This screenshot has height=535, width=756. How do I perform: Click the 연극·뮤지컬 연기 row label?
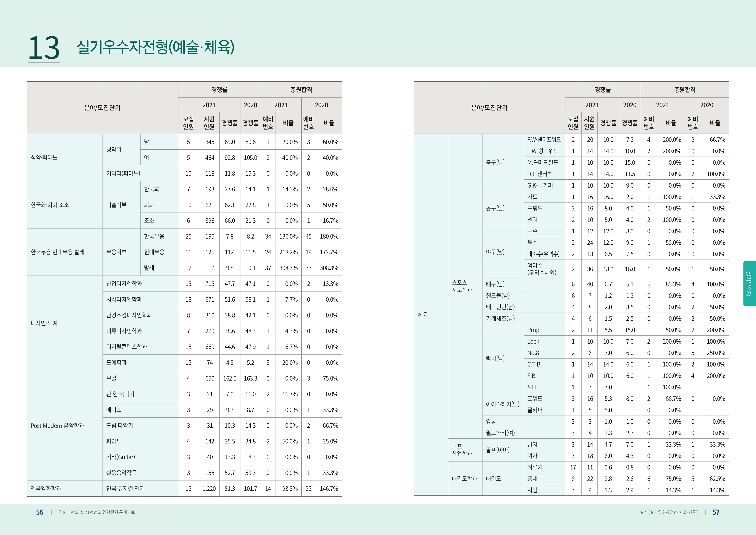click(x=125, y=489)
